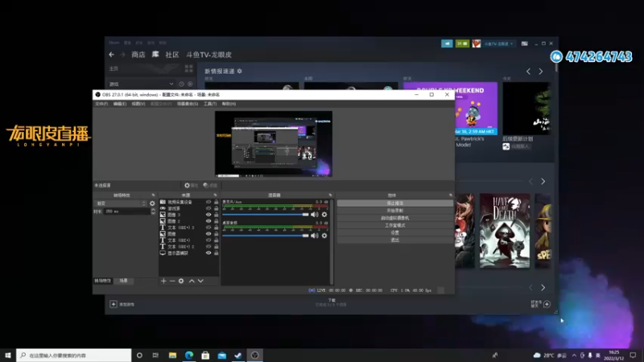The width and height of the screenshot is (644, 362).
Task: Hide the 图像 3 source
Action: (208, 215)
